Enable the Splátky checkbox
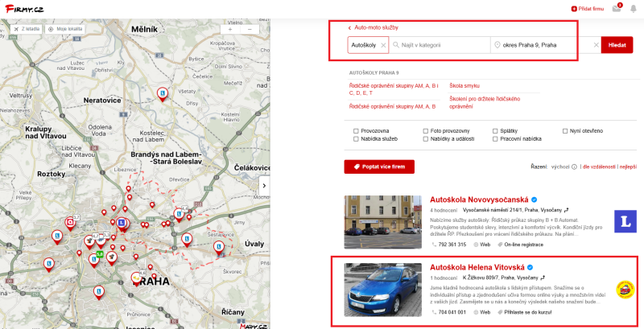The height and width of the screenshot is (329, 644). 495,131
